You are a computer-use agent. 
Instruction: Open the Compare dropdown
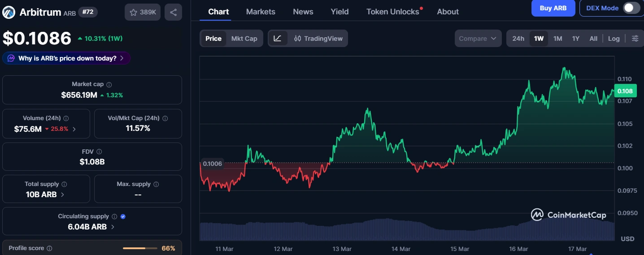click(478, 39)
